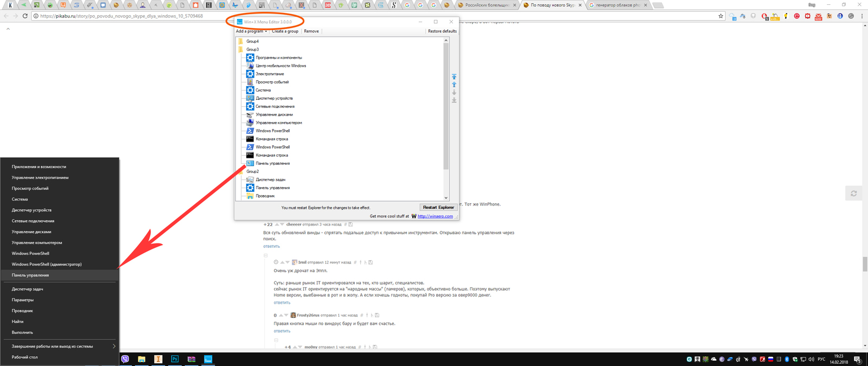Click the grayed move-down arrow in the editor
Screen dimensions: 868x366
[454, 93]
